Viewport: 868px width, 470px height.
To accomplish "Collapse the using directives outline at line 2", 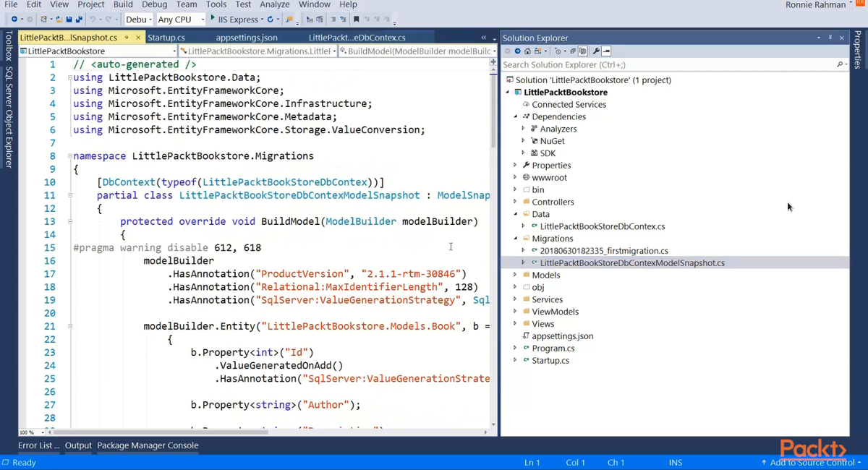I will (x=70, y=77).
